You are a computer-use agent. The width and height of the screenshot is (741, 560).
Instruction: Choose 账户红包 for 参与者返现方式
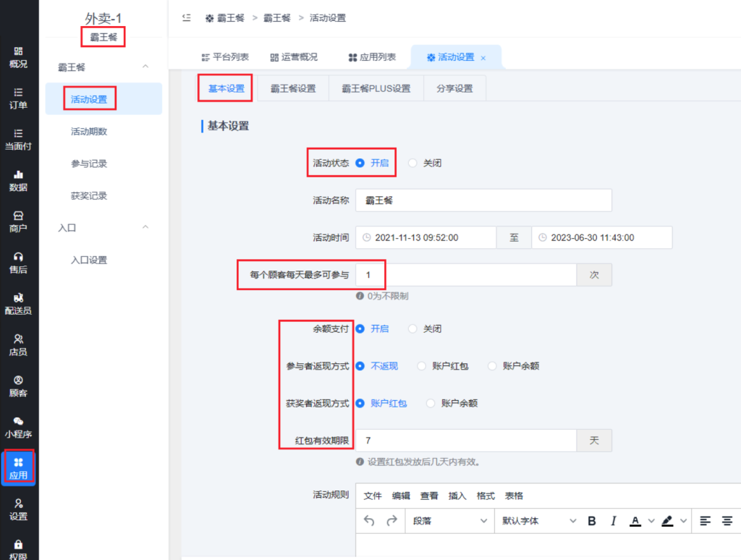click(422, 367)
